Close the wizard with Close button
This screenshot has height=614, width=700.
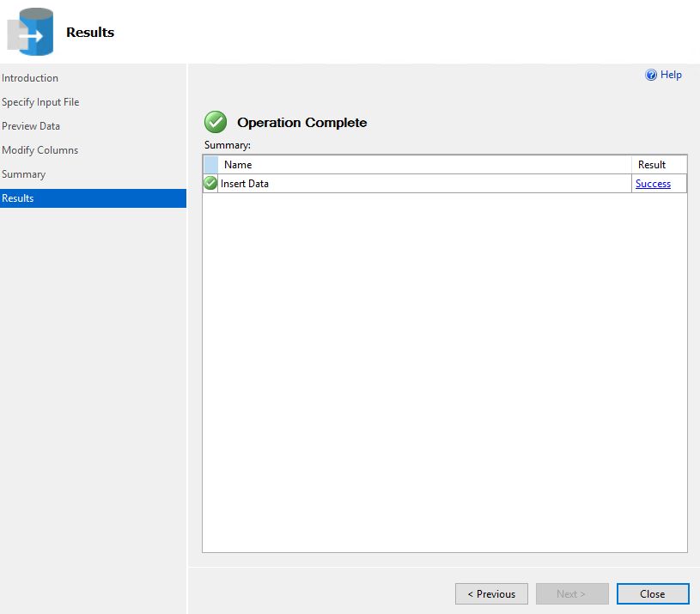[653, 594]
